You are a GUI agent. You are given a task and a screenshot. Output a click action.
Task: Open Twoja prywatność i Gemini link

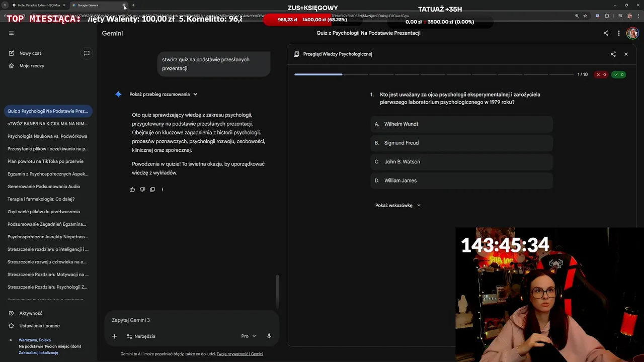click(x=239, y=354)
